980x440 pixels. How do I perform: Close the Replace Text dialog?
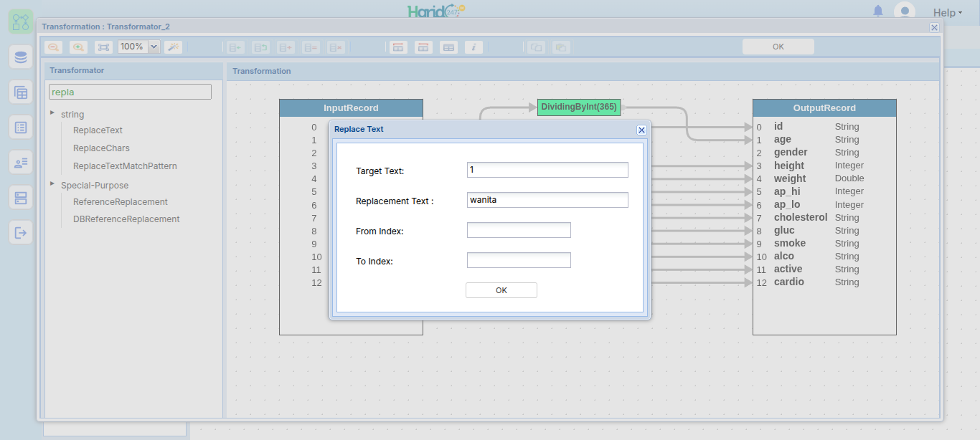tap(641, 130)
